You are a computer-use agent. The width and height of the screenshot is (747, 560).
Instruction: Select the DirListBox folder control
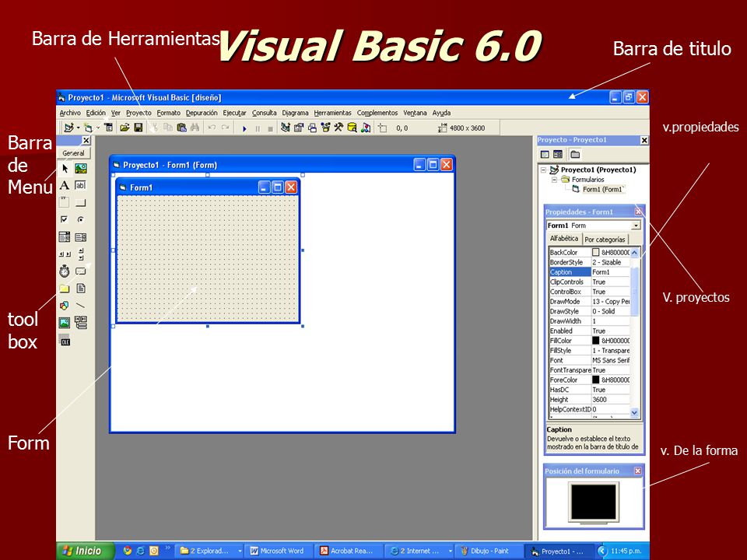tap(65, 288)
